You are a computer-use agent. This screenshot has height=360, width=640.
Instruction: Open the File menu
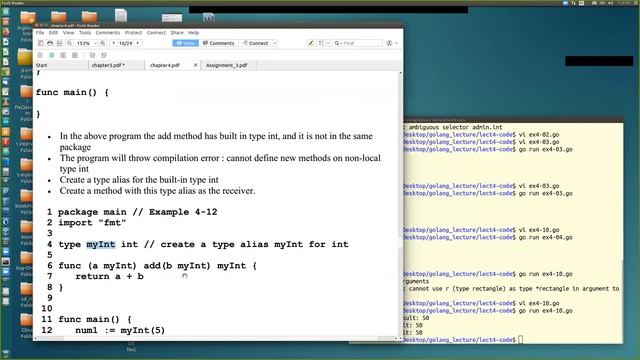[x=40, y=33]
